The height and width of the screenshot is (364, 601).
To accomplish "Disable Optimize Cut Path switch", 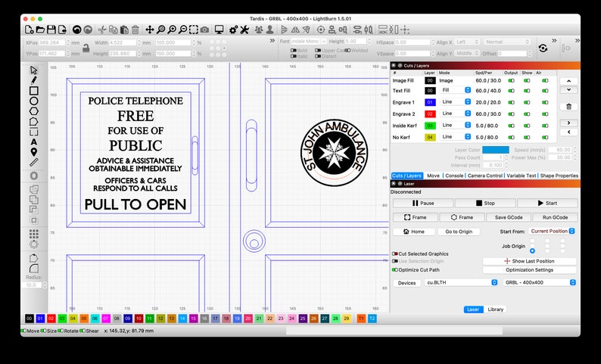I will tap(395, 269).
